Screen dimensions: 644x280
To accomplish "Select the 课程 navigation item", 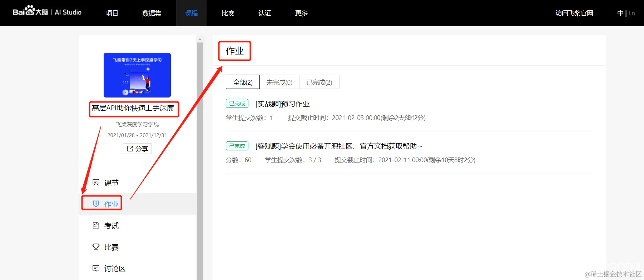I will [x=192, y=13].
